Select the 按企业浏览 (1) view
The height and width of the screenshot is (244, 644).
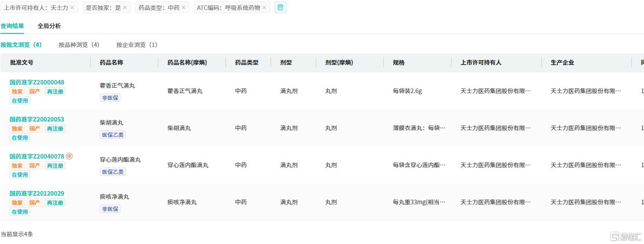(137, 45)
